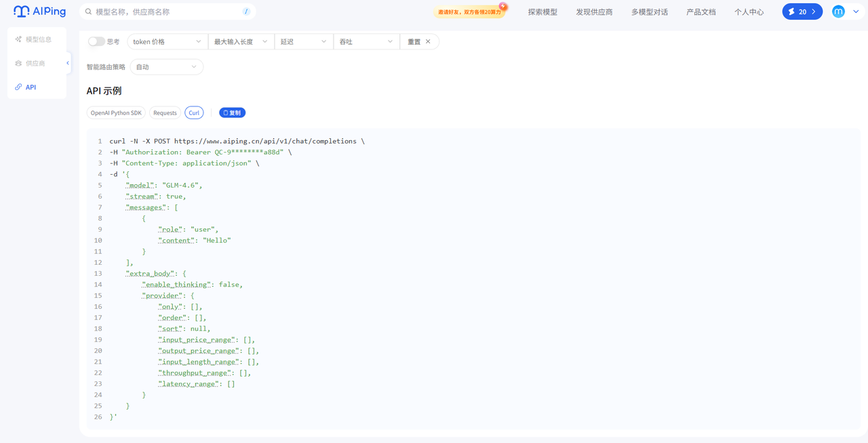Click the 智能路由策略 label
This screenshot has height=443, width=868.
[106, 67]
